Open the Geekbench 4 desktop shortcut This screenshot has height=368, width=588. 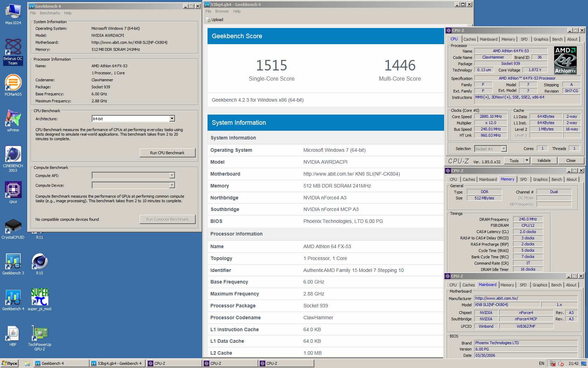(x=13, y=300)
